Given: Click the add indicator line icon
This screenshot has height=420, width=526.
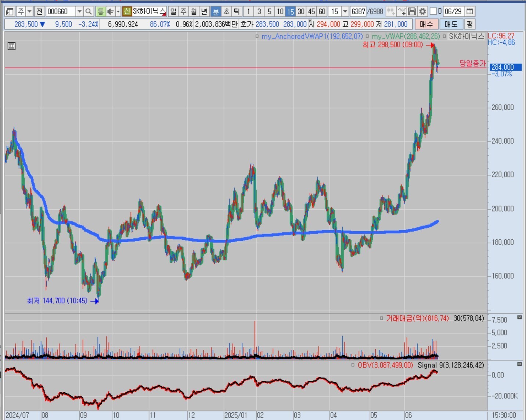Looking at the screenshot, I should pos(401,12).
